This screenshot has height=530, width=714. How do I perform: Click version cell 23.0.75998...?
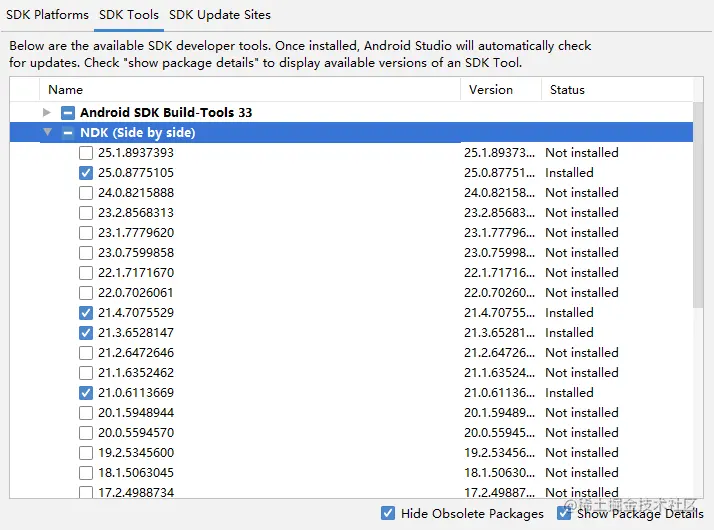[500, 253]
